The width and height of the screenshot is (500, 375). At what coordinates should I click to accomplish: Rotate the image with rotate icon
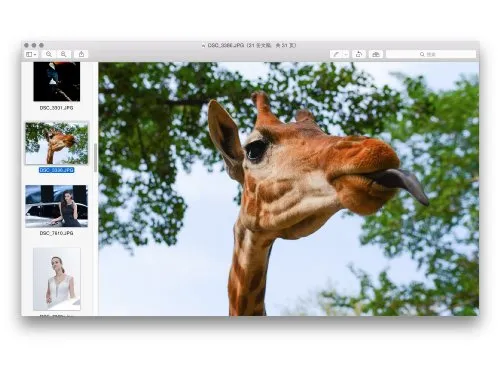pos(359,54)
